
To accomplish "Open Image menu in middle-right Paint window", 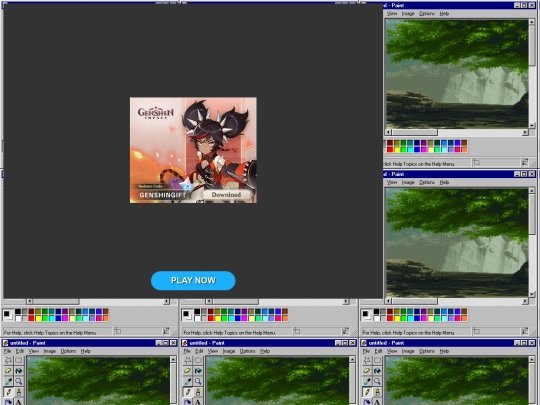I will (408, 182).
